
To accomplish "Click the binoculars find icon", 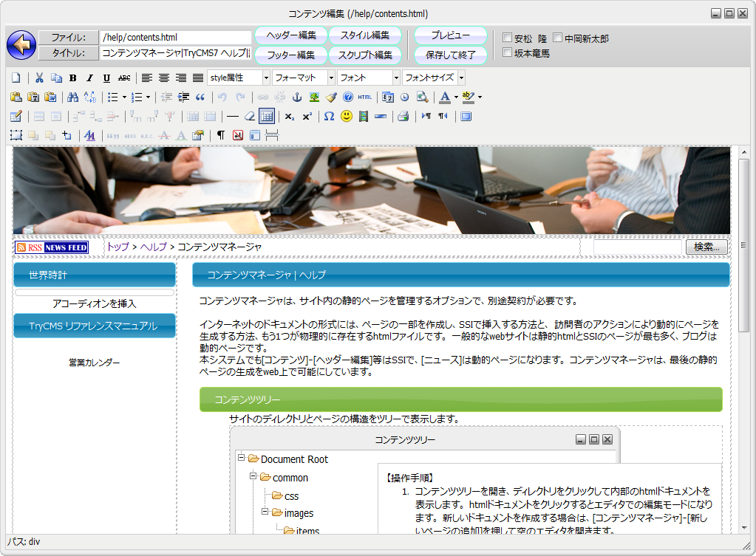I will point(72,97).
